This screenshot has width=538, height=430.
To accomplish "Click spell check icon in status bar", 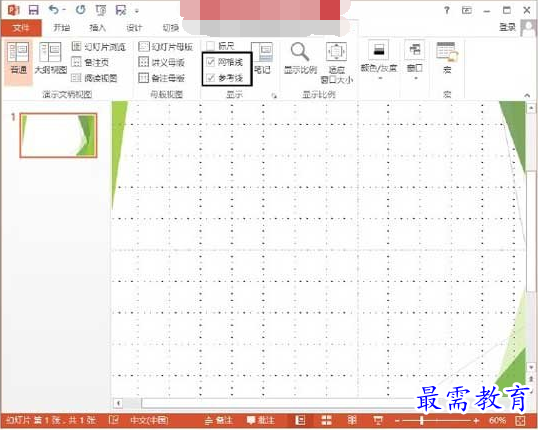I will 114,420.
